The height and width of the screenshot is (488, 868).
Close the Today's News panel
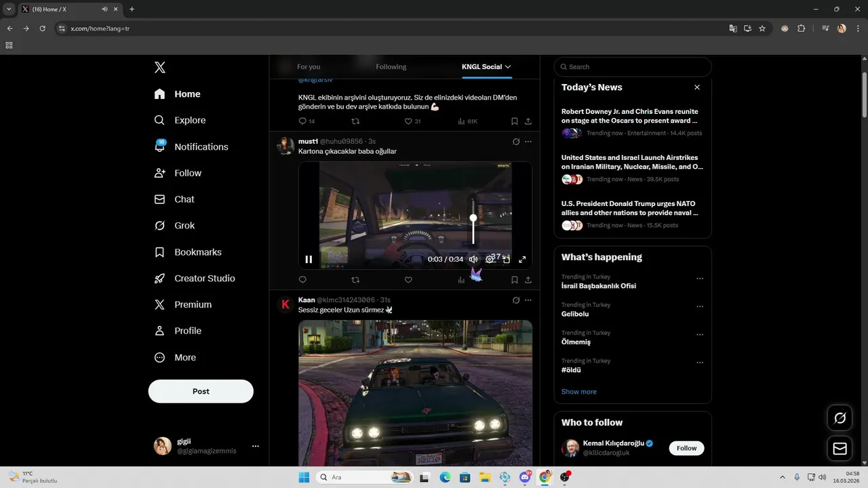pyautogui.click(x=697, y=87)
